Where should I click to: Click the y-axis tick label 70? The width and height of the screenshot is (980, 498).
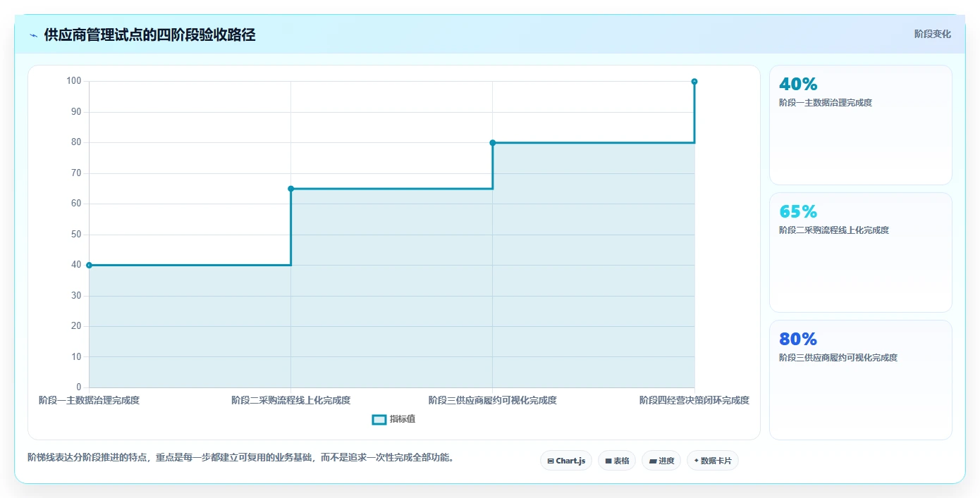[76, 173]
